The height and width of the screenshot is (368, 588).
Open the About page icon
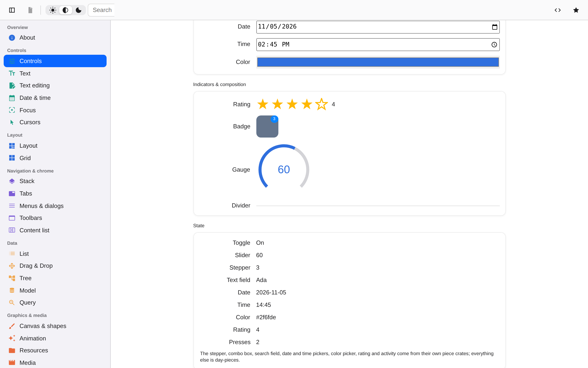(x=12, y=38)
